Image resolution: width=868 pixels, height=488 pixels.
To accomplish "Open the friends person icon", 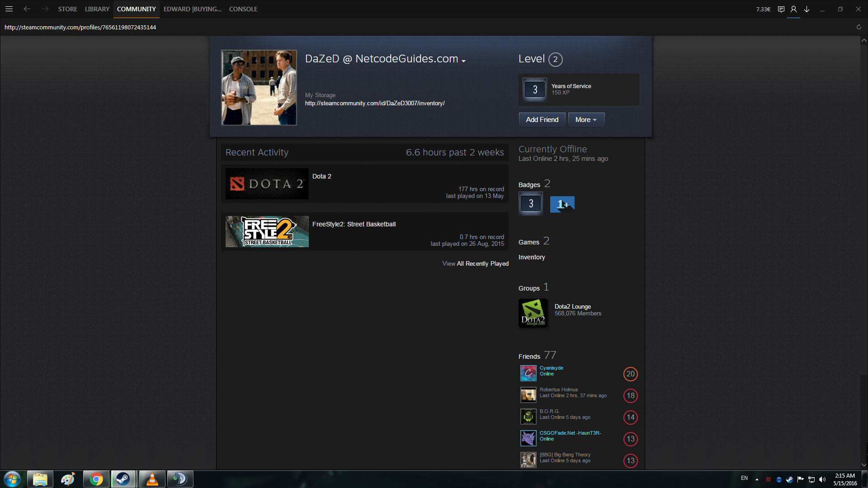I will tap(793, 9).
